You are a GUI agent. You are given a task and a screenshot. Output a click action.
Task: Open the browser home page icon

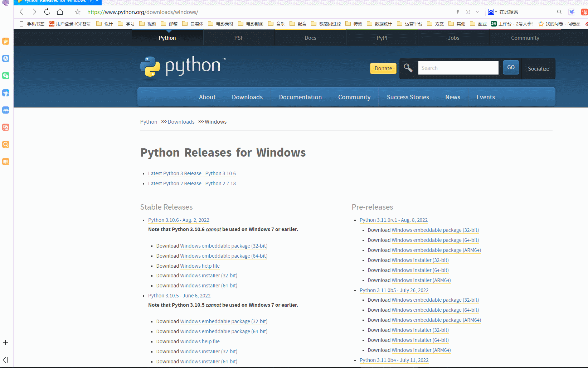click(x=60, y=12)
